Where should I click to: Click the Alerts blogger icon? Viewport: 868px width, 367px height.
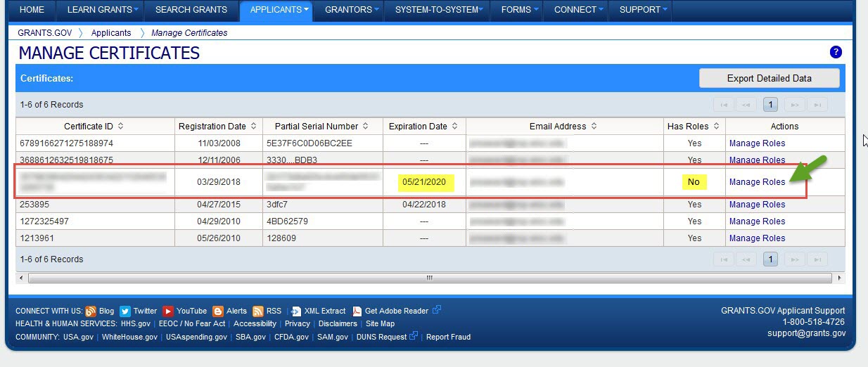coord(218,311)
